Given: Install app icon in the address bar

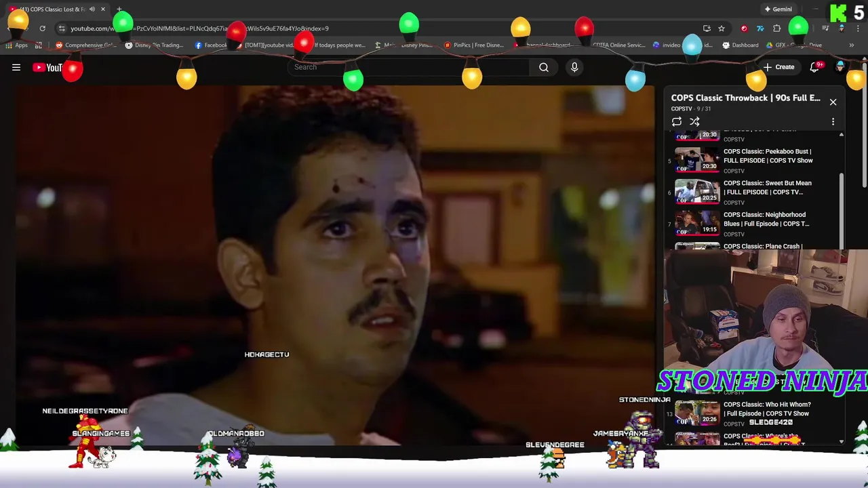Looking at the screenshot, I should click(x=707, y=28).
